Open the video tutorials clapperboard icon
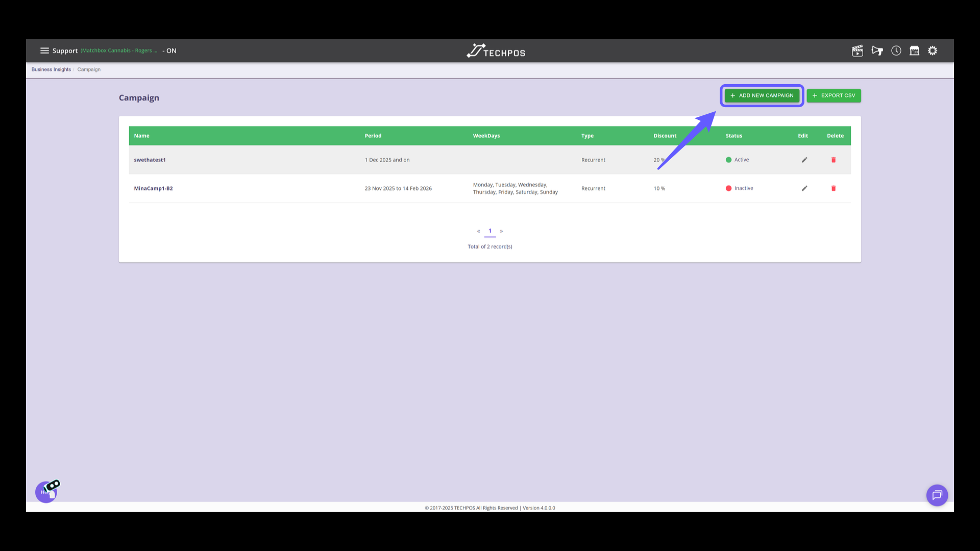980x551 pixels. click(x=857, y=51)
